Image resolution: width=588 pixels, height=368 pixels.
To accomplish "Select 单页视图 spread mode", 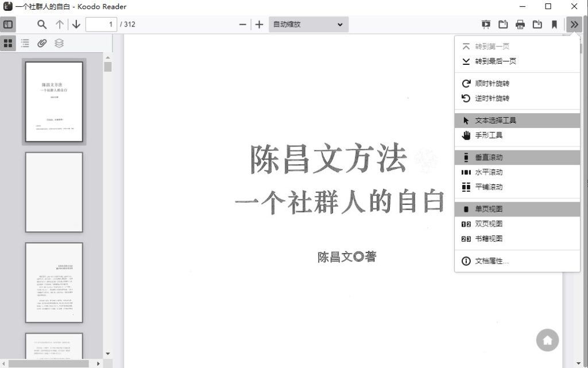I will pos(517,209).
